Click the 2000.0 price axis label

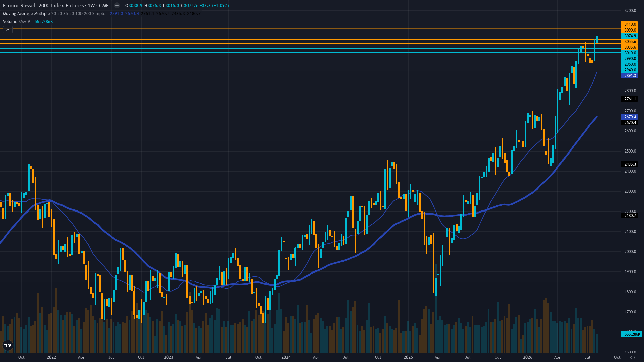click(x=630, y=252)
